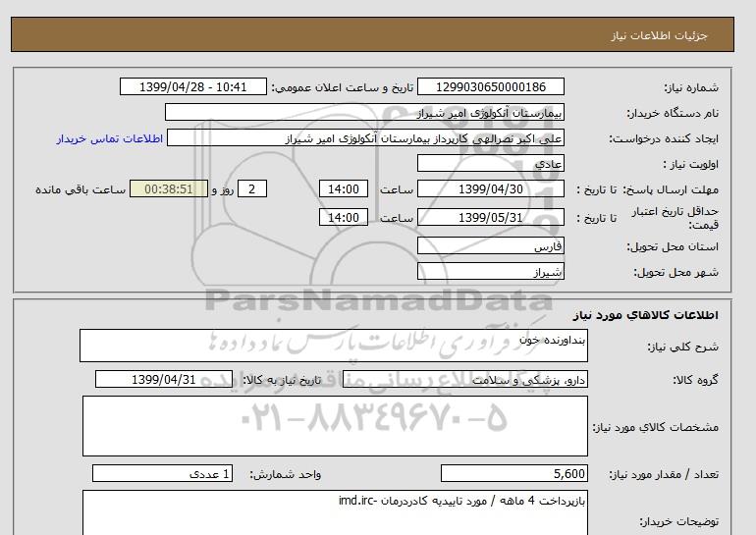
Task: Select the priority field عادی
Action: coord(490,163)
